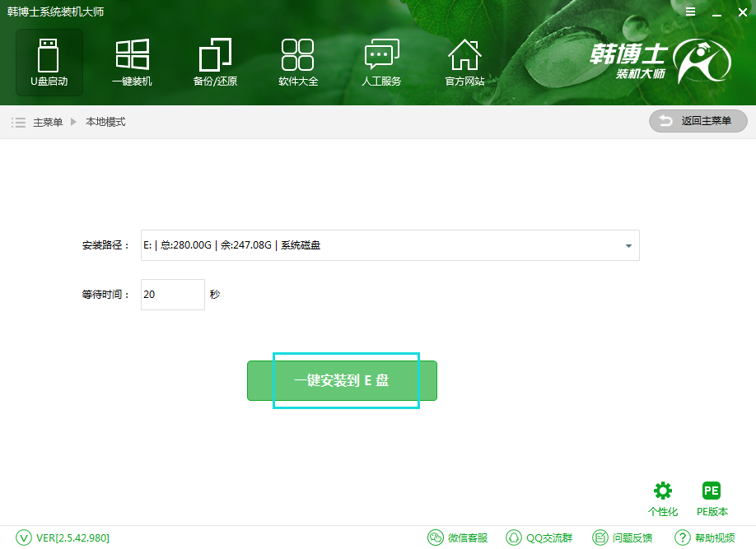The height and width of the screenshot is (549, 756).
Task: Click 返回主菜单 button
Action: pyautogui.click(x=698, y=120)
